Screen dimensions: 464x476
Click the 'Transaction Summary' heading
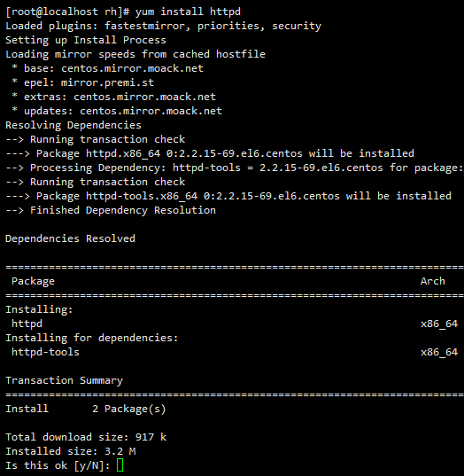coord(65,380)
